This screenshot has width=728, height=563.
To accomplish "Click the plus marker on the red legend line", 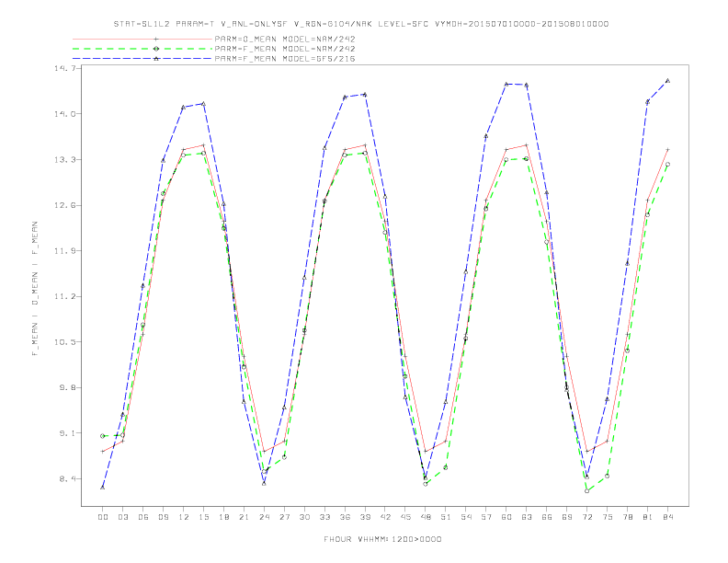I will [x=156, y=39].
